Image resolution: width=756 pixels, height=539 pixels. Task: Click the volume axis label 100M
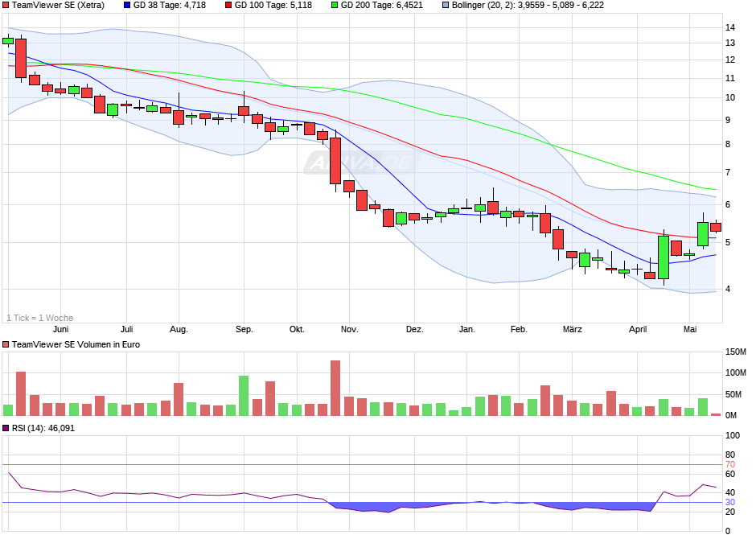click(x=736, y=372)
